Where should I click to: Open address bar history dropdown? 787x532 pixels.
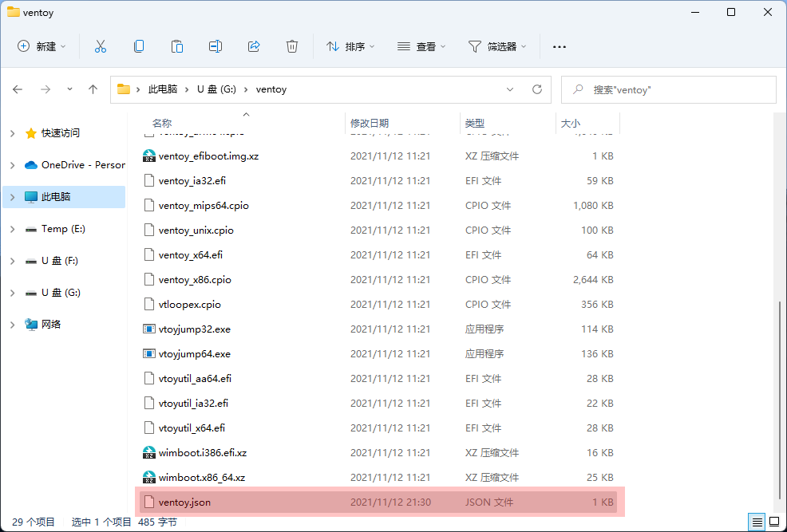tap(510, 89)
